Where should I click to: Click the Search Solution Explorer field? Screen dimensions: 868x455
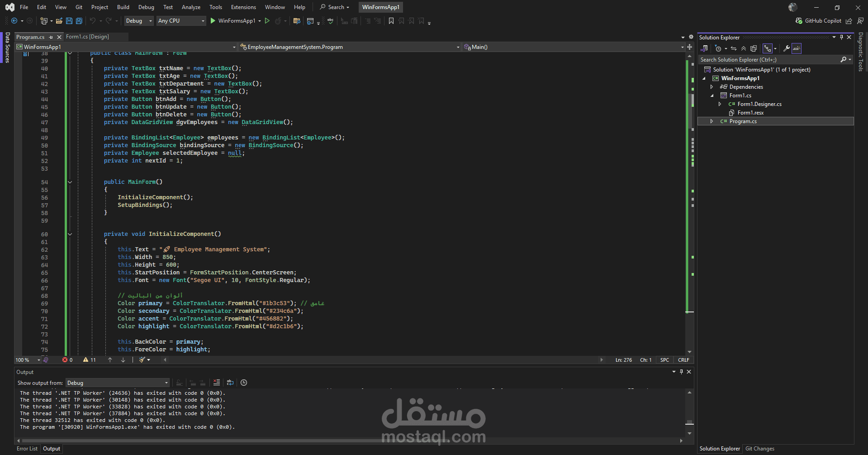[769, 60]
